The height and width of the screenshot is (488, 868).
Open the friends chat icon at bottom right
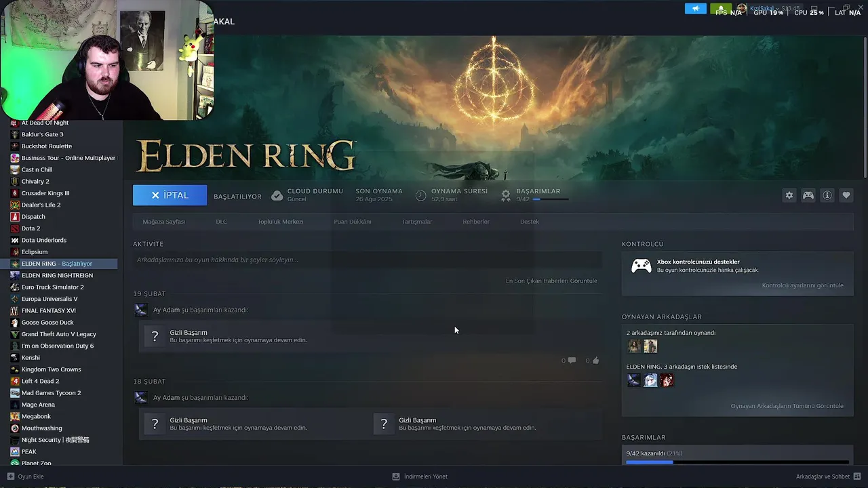tap(857, 476)
